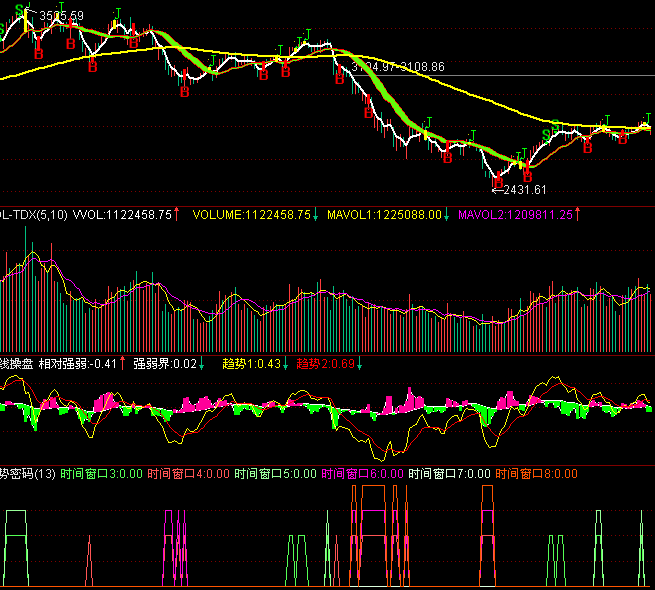
Task: Click the red up arrow after VVOL value
Action: pyautogui.click(x=177, y=214)
